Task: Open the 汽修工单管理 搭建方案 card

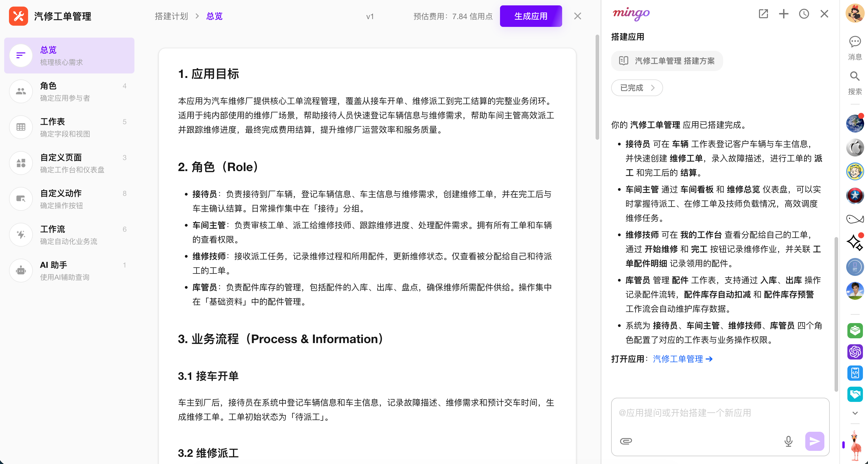Action: click(667, 61)
